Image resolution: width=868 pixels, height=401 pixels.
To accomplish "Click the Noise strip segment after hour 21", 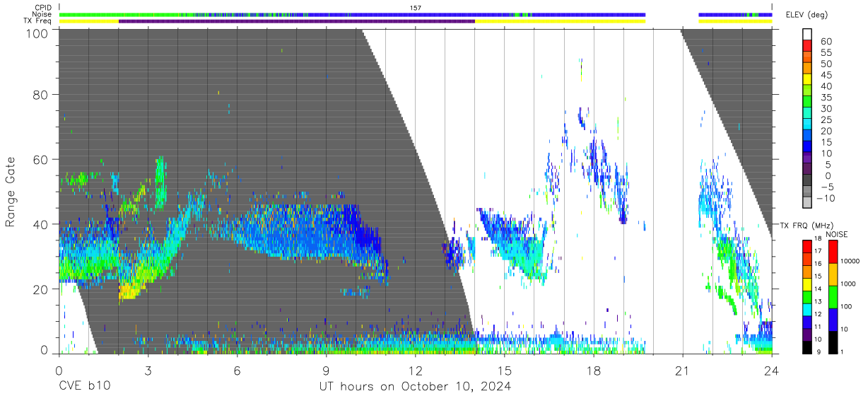I will coord(735,14).
